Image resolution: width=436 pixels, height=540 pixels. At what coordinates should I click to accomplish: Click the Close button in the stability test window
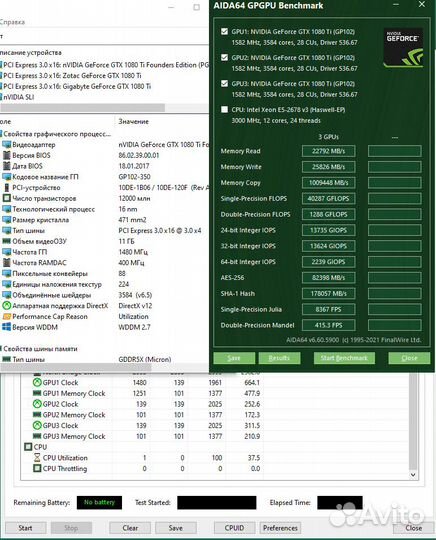pyautogui.click(x=413, y=528)
